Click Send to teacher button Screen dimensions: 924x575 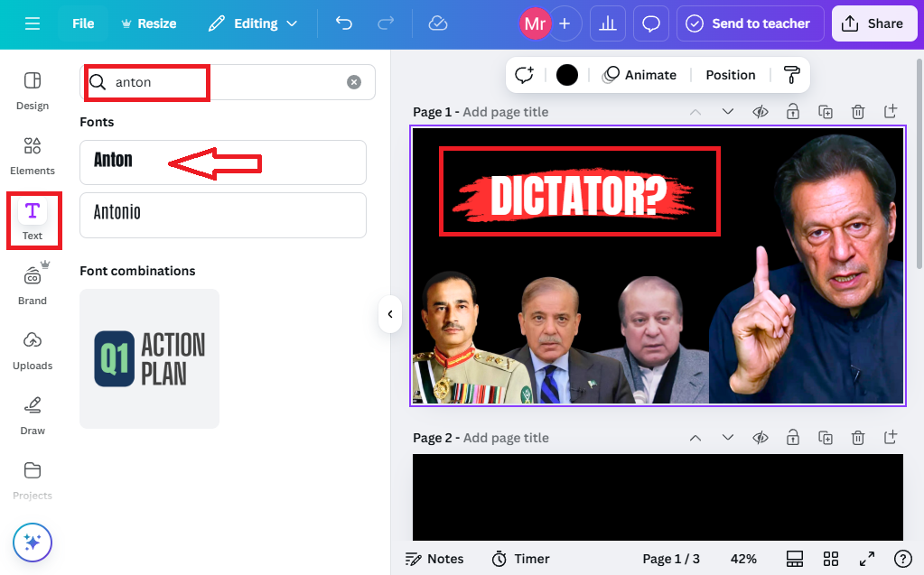click(x=751, y=23)
